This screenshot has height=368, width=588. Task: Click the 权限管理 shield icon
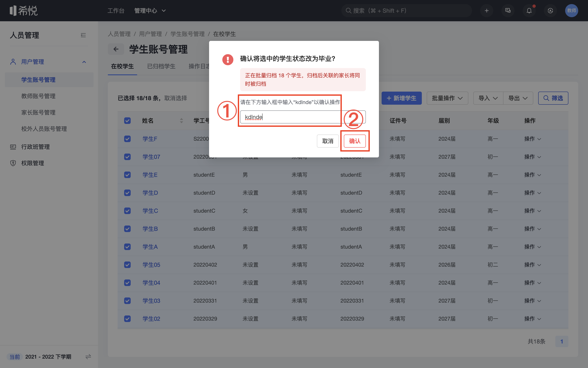pyautogui.click(x=13, y=163)
